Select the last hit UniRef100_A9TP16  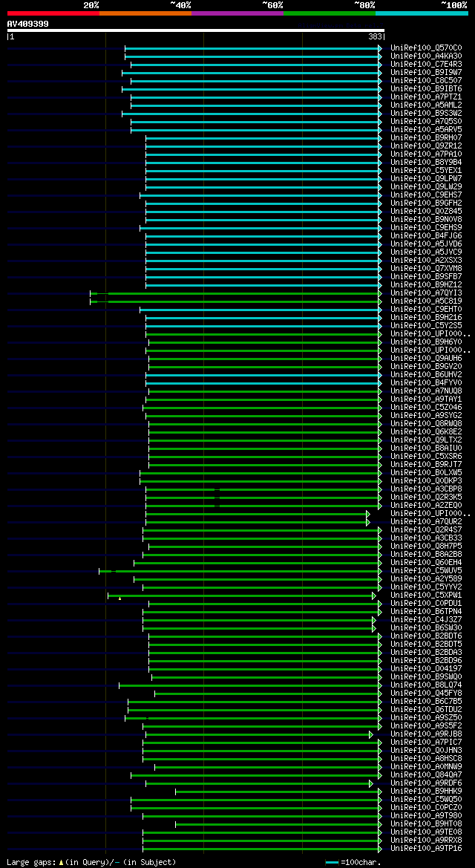(426, 848)
